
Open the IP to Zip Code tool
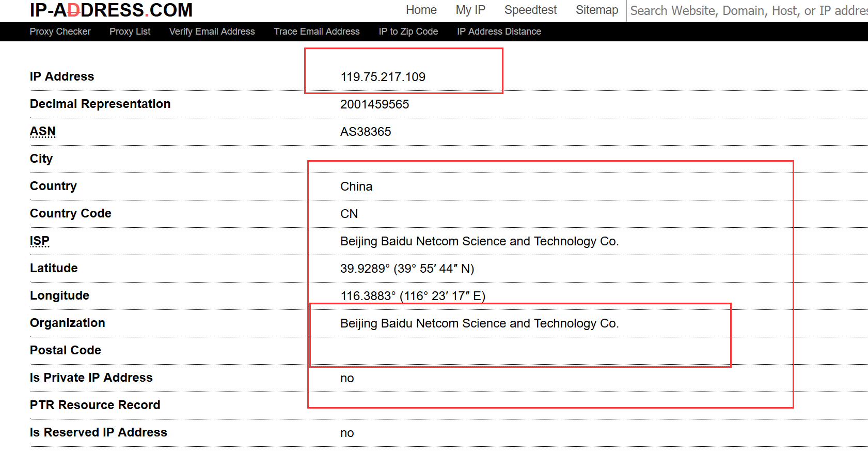pos(408,32)
